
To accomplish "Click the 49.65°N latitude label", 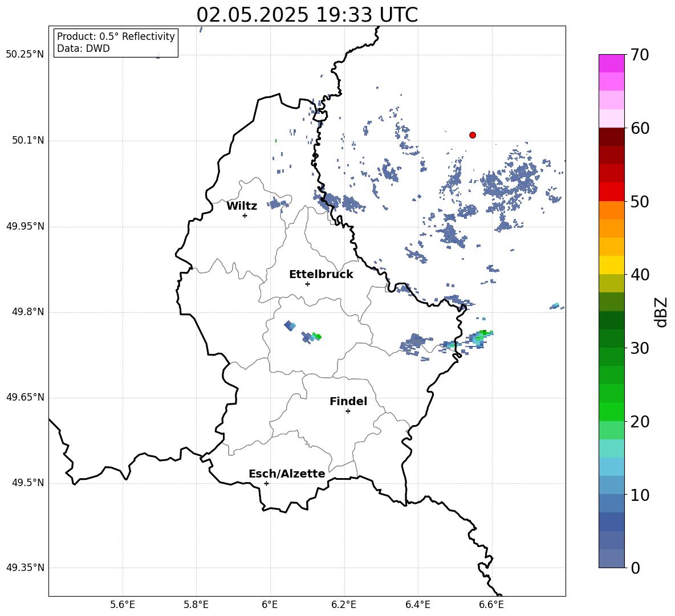I will tap(25, 397).
